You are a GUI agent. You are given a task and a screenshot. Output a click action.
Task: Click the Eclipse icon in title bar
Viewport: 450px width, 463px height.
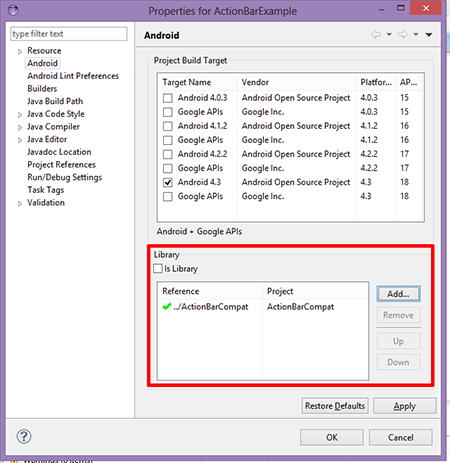[13, 10]
